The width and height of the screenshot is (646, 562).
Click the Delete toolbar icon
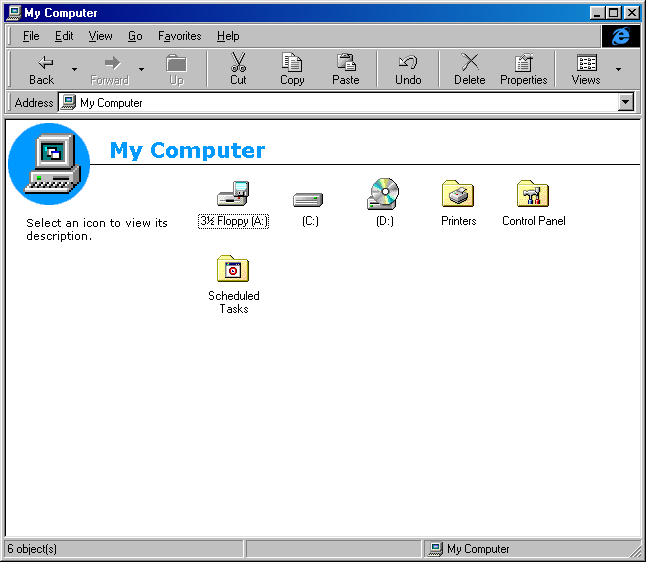[470, 69]
